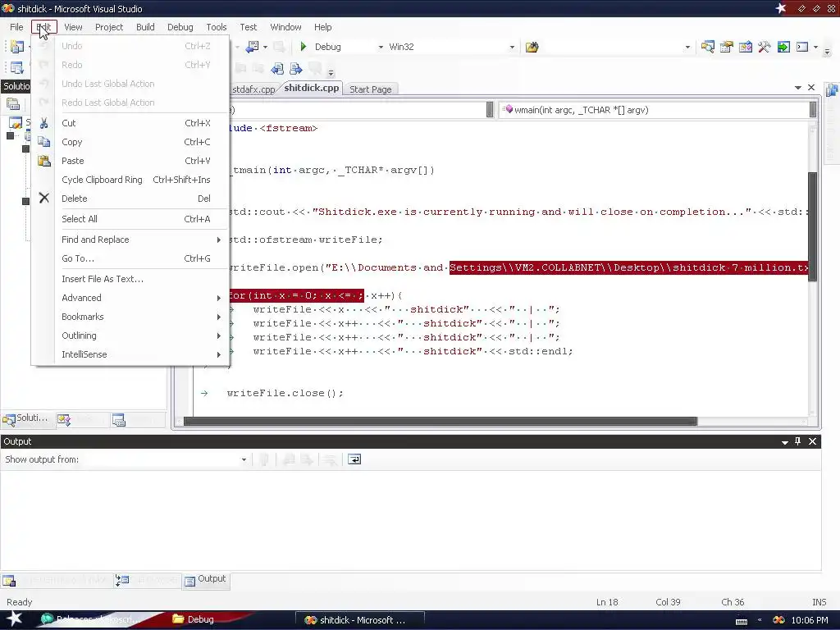Select the Output tab at the bottom
840x630 pixels.
click(206, 580)
